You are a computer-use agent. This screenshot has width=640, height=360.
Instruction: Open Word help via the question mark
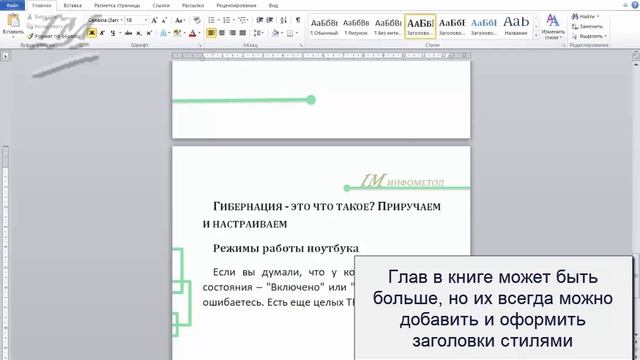[x=635, y=5]
